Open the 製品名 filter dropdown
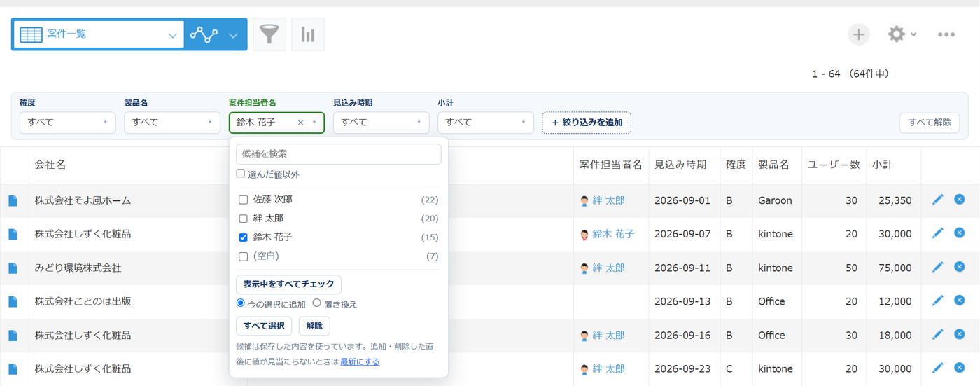The image size is (980, 386). [x=172, y=123]
